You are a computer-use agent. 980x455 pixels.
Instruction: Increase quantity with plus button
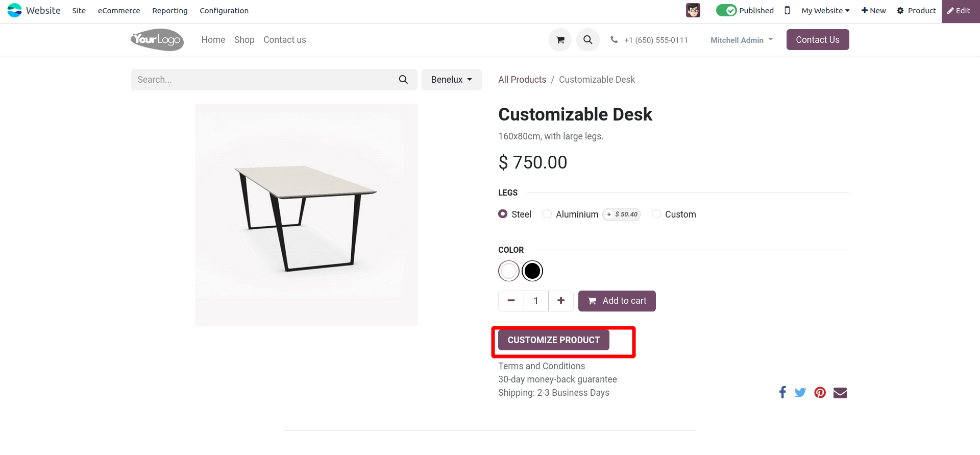pos(561,301)
